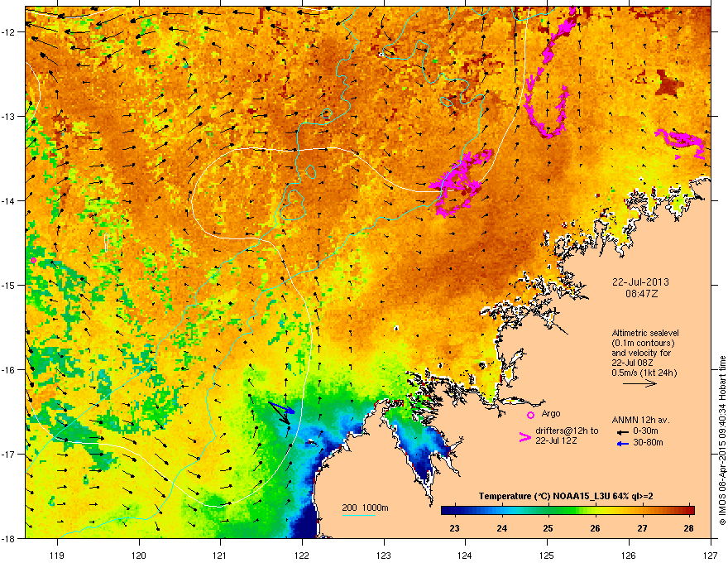Click the colorbar tick label 26

coord(595,528)
